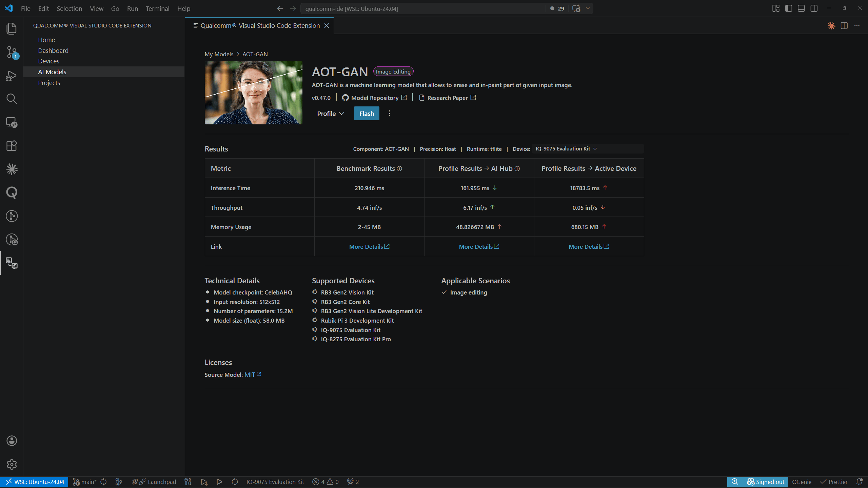Open the Claude starburst activity icon

12,169
